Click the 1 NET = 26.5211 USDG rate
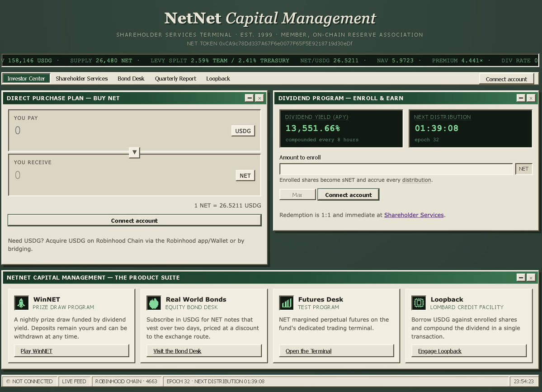The width and height of the screenshot is (542, 392). tap(227, 205)
